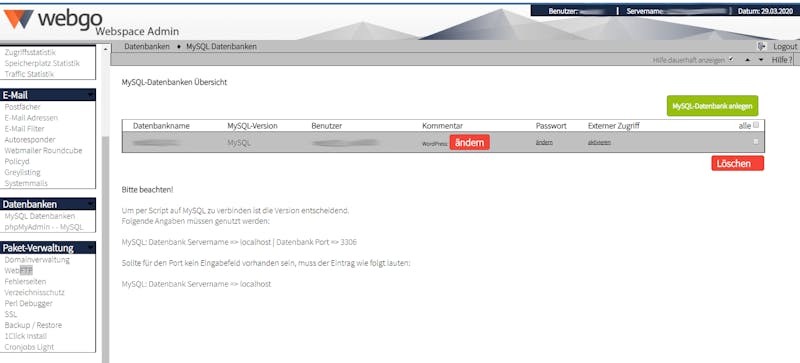Open Webmailer Roundcube menu item
The width and height of the screenshot is (800, 363).
click(43, 150)
